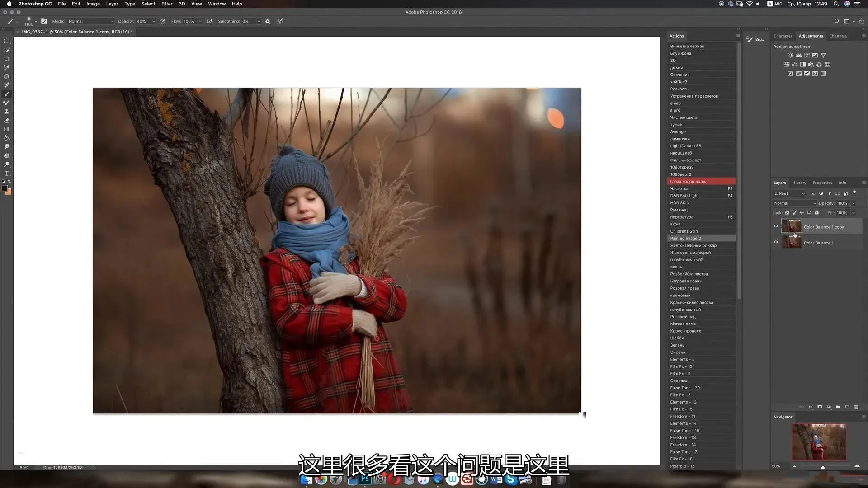Viewport: 868px width, 488px height.
Task: Click the foreground color swatch
Action: (x=5, y=188)
